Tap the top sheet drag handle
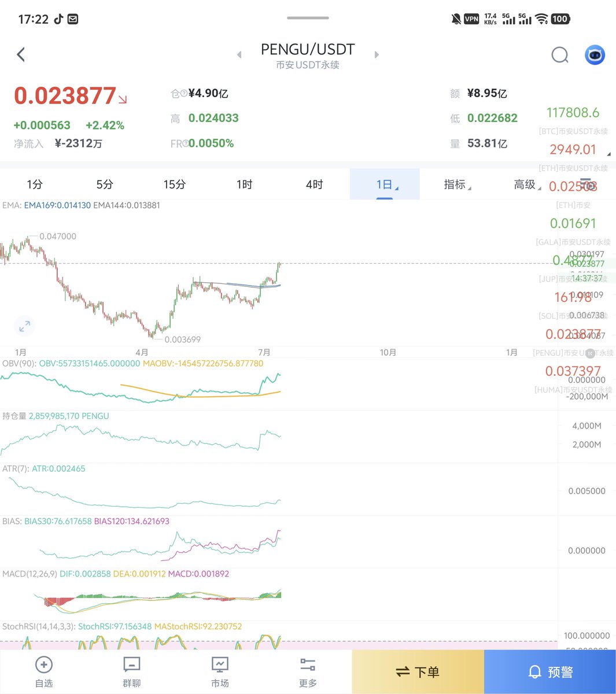 point(308,18)
